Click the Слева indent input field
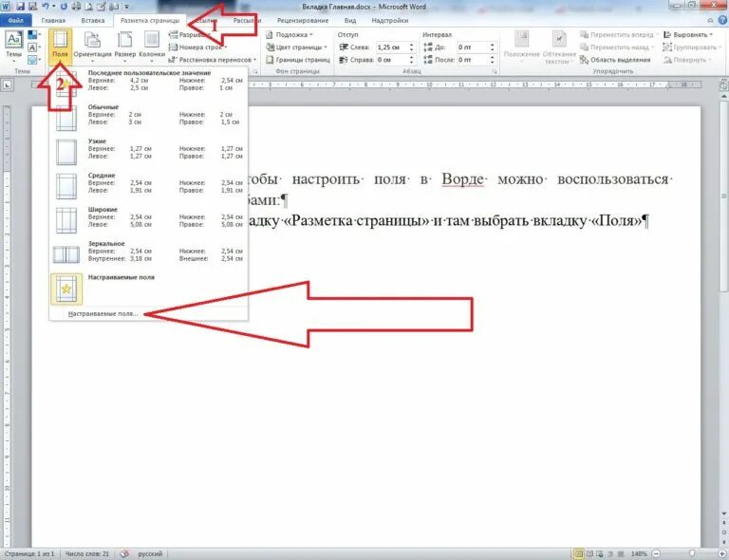Viewport: 729px width, 560px height. (391, 47)
